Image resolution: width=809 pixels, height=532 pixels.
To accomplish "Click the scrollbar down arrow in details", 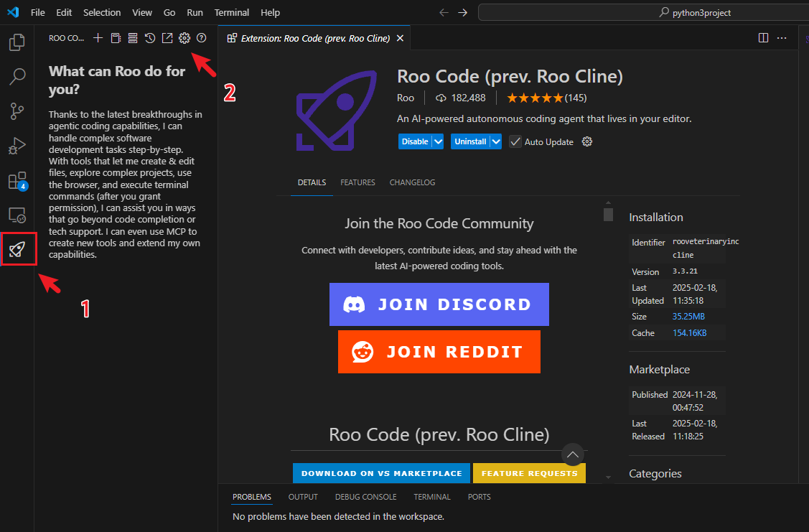I will (608, 477).
